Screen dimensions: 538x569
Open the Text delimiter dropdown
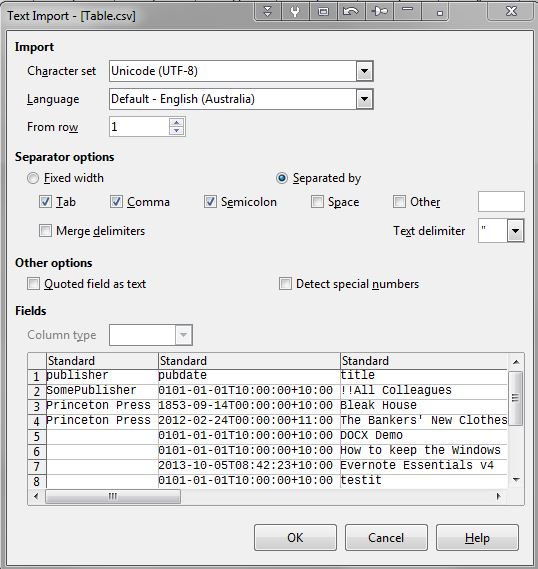pyautogui.click(x=516, y=230)
